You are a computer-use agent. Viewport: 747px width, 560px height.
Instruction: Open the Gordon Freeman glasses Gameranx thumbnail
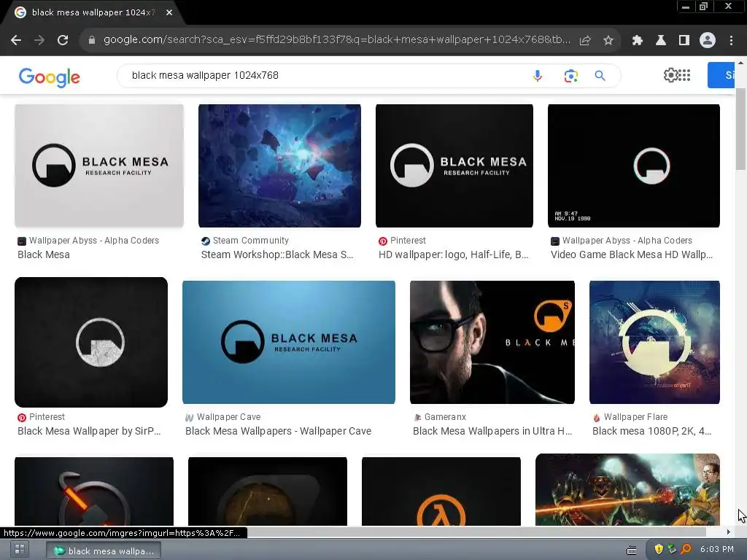coord(492,342)
